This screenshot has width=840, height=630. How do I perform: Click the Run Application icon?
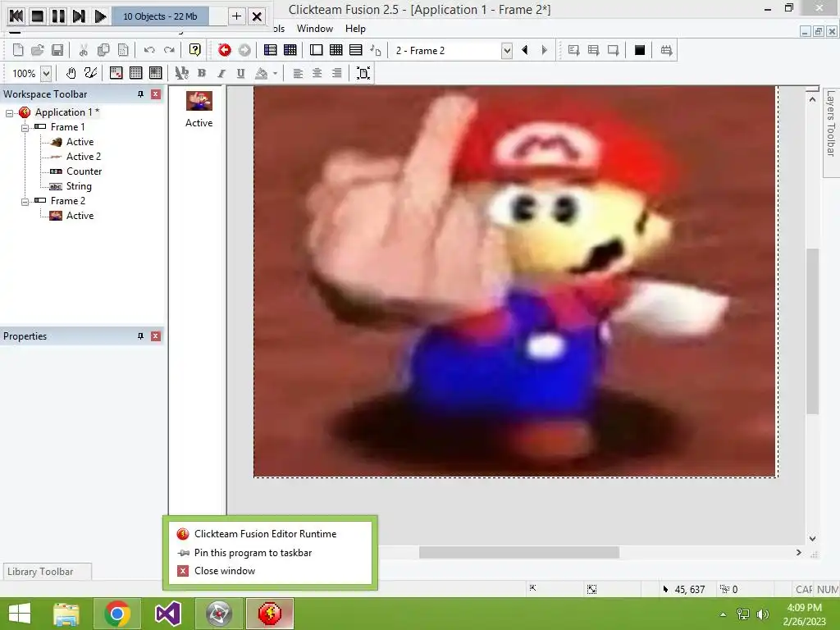[593, 50]
